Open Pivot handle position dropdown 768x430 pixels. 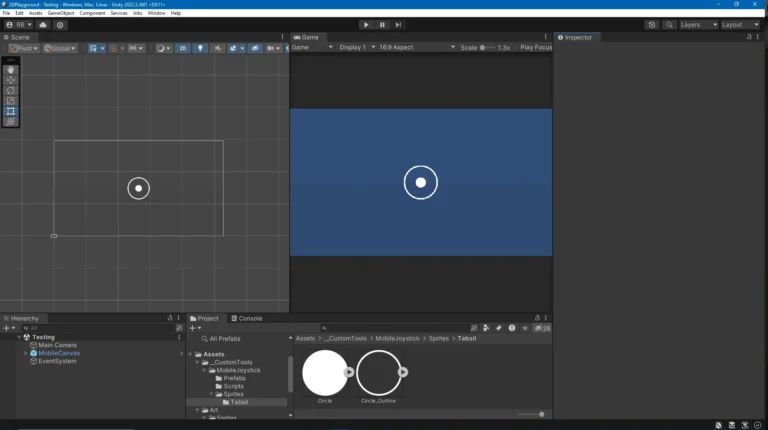click(23, 48)
